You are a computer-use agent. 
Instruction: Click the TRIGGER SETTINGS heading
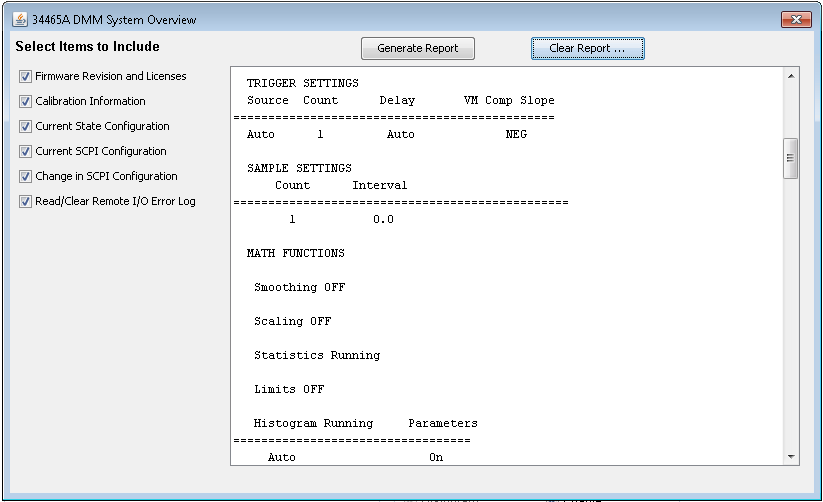point(303,83)
